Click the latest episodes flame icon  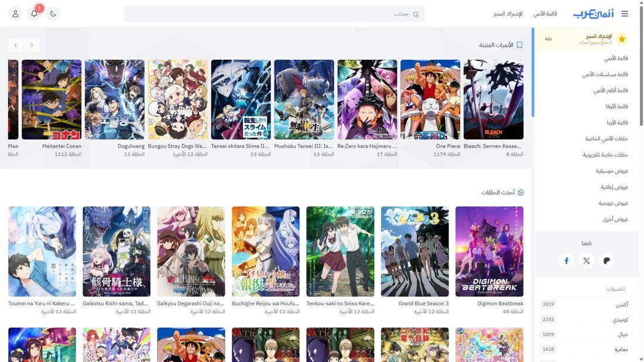pos(521,192)
